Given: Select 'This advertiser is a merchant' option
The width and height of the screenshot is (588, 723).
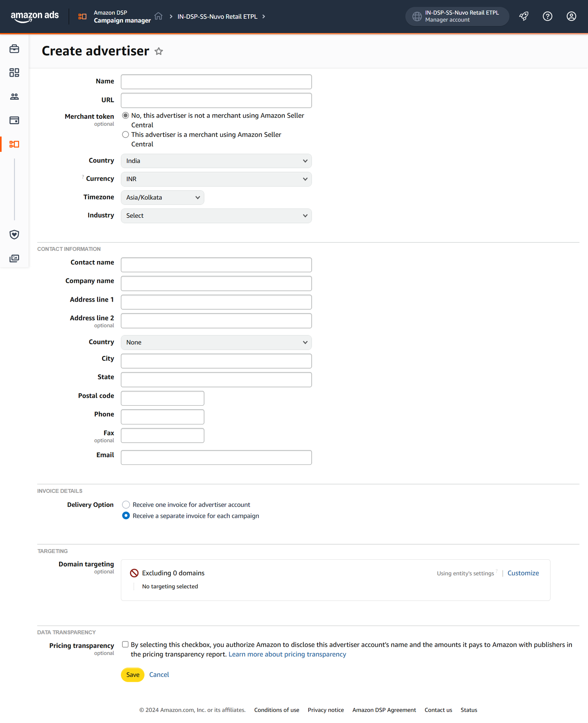Looking at the screenshot, I should coord(126,135).
